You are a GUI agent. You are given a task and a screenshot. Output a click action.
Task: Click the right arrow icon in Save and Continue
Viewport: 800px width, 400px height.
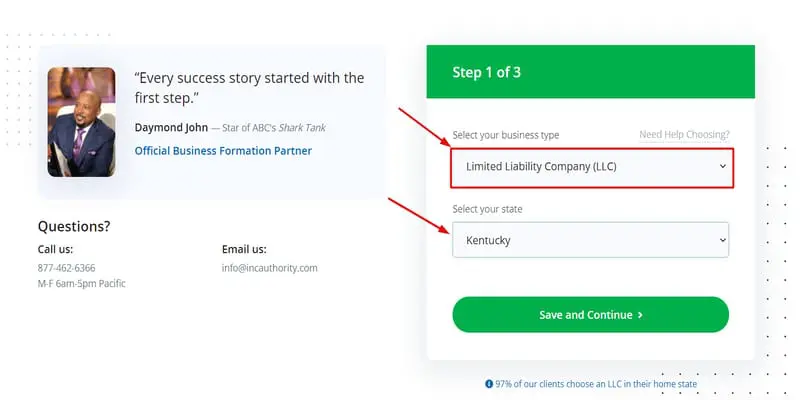640,315
